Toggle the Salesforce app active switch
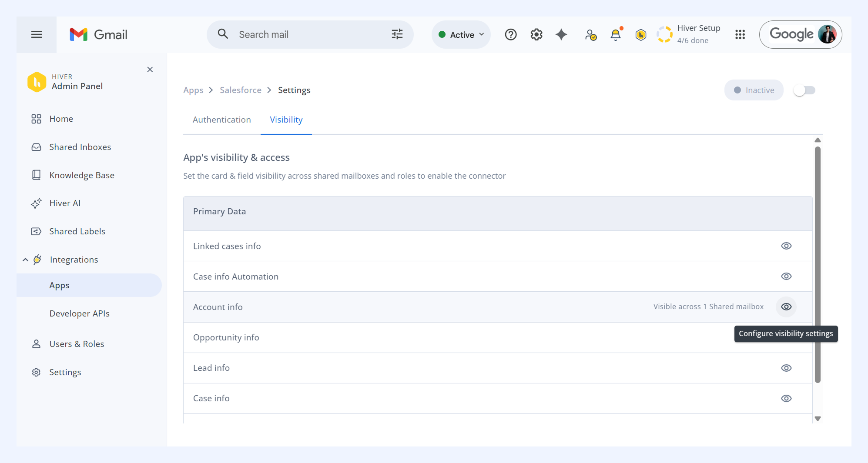Screen dimensions: 868x463 coord(804,90)
